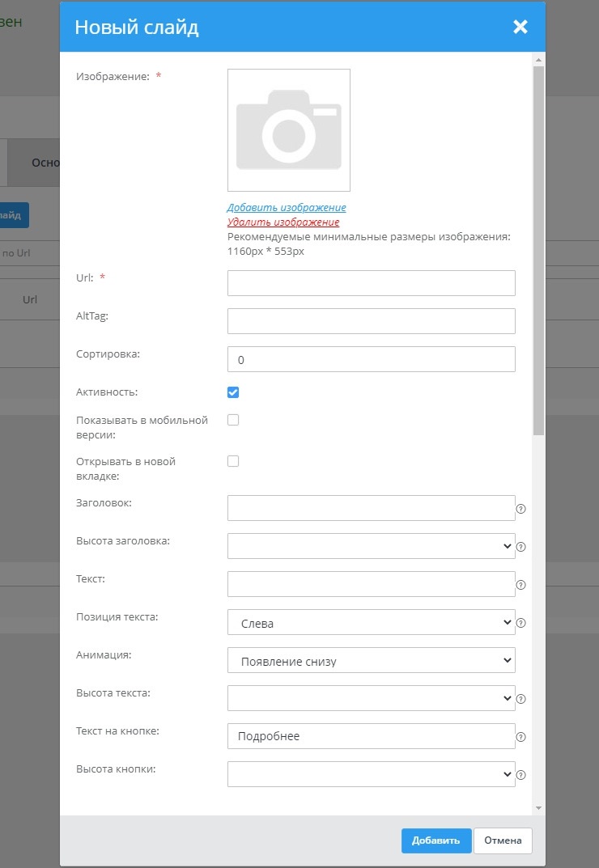Expand the Высота заголовка dropdown
Image resolution: width=599 pixels, height=868 pixels.
(371, 547)
